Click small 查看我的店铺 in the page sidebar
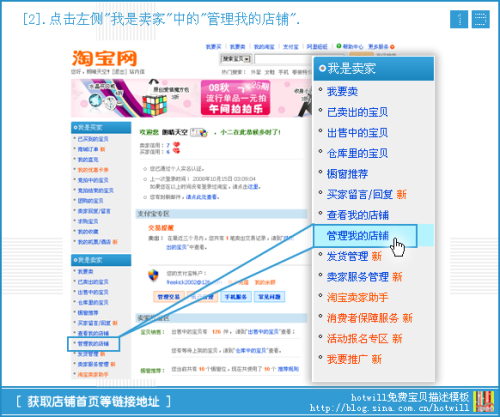The width and height of the screenshot is (500, 417). (x=93, y=333)
